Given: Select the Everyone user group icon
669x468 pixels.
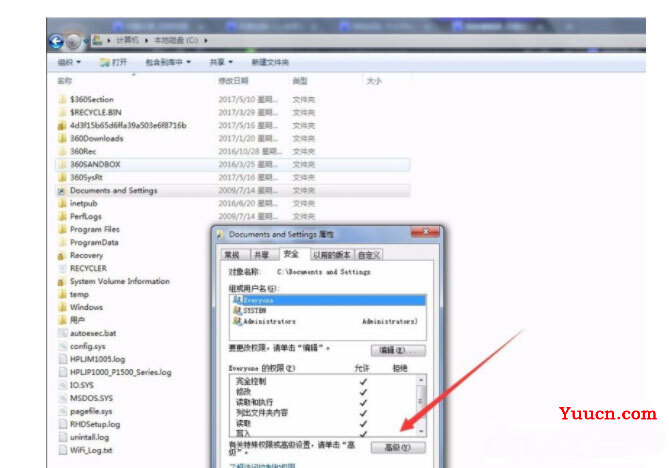Looking at the screenshot, I should [238, 300].
